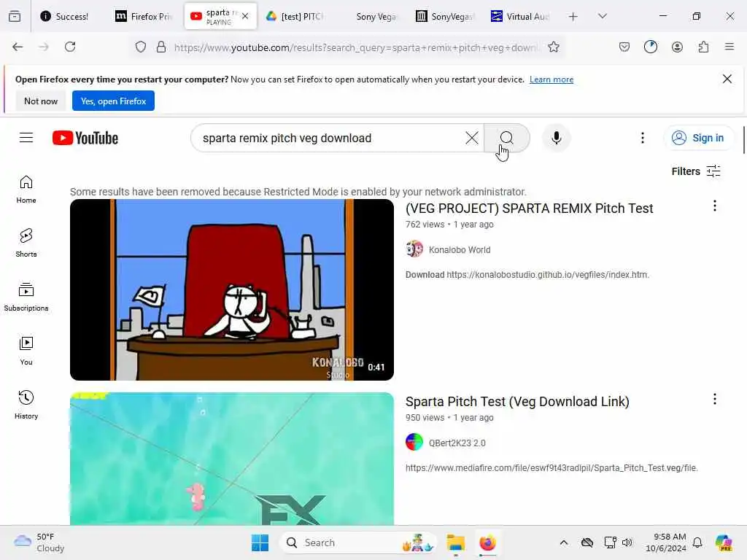Click the Sign in button

coord(698,138)
